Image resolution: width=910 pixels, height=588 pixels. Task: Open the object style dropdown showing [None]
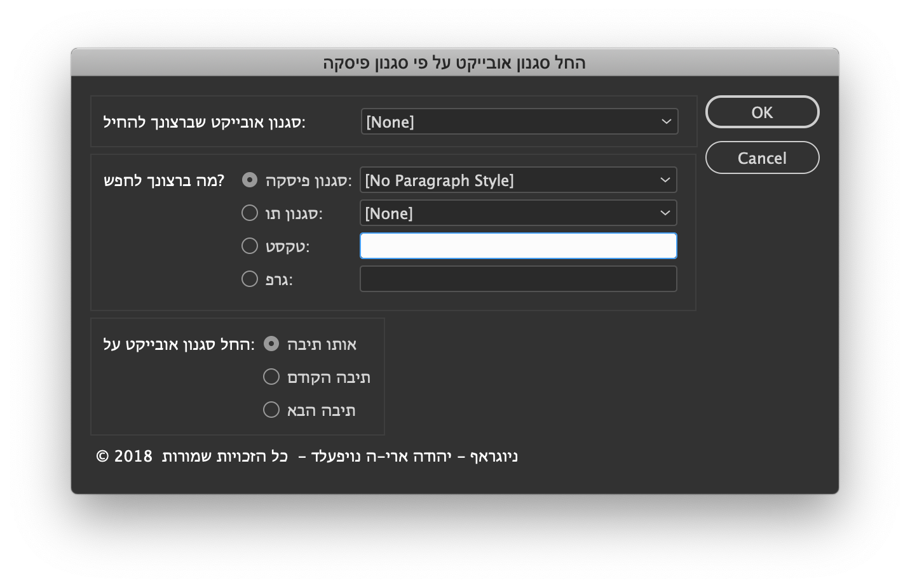point(519,121)
